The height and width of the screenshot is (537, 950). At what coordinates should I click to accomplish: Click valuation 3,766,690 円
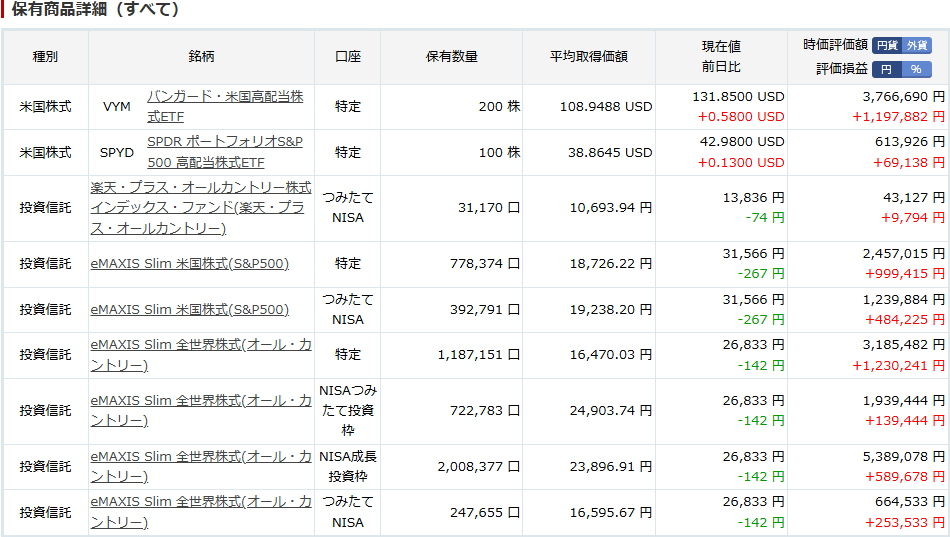point(904,97)
